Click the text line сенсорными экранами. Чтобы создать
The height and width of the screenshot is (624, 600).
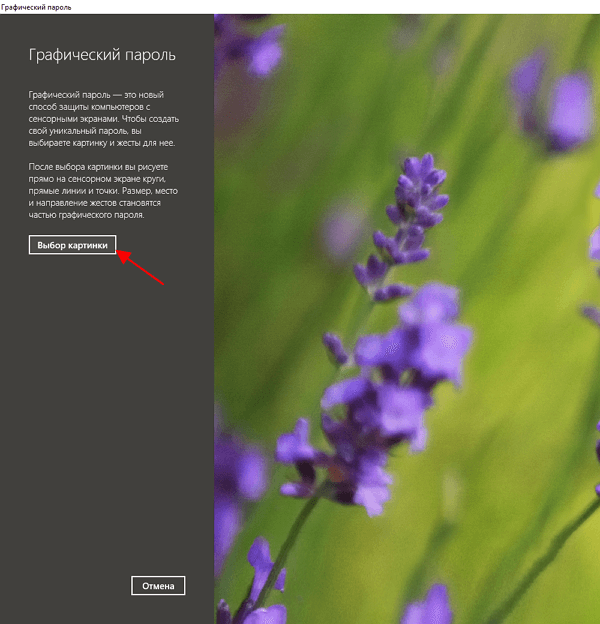(x=103, y=119)
